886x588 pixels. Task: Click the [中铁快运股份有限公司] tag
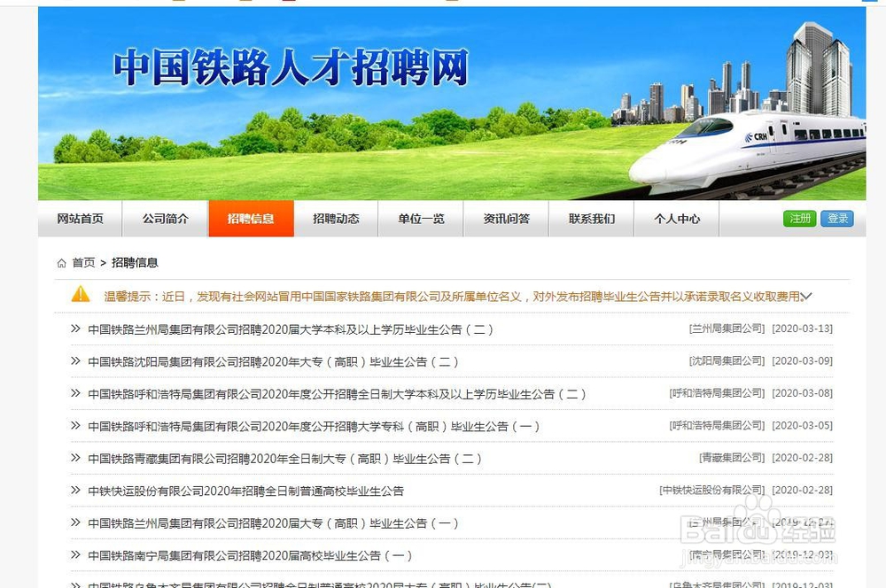pyautogui.click(x=712, y=490)
